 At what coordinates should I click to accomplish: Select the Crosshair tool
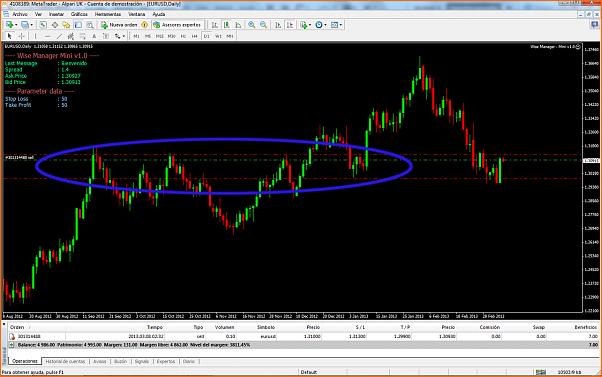22,36
